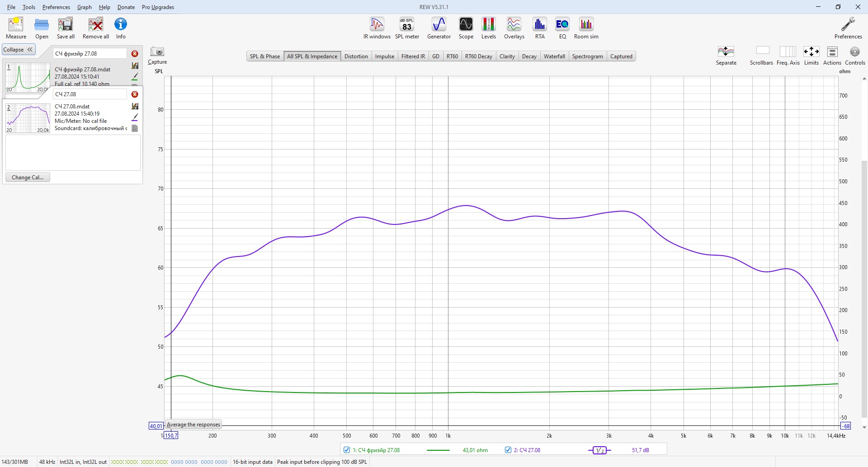The width and height of the screenshot is (868, 467).
Task: Open the Tools menu
Action: (29, 7)
